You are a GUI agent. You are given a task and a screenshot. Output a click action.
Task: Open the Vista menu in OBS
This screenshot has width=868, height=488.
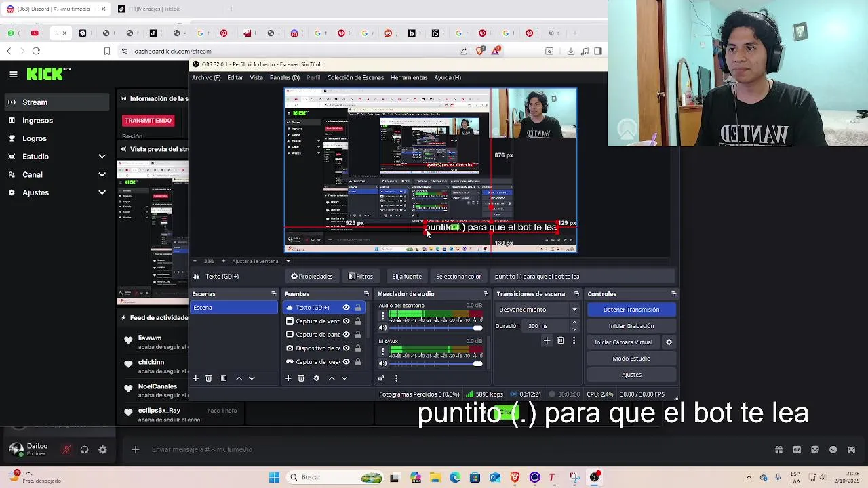[256, 77]
